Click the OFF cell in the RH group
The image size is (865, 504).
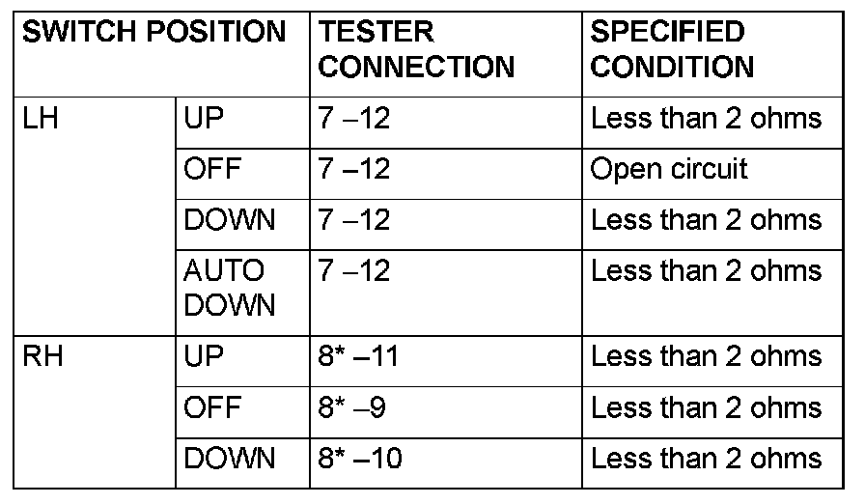pyautogui.click(x=212, y=407)
